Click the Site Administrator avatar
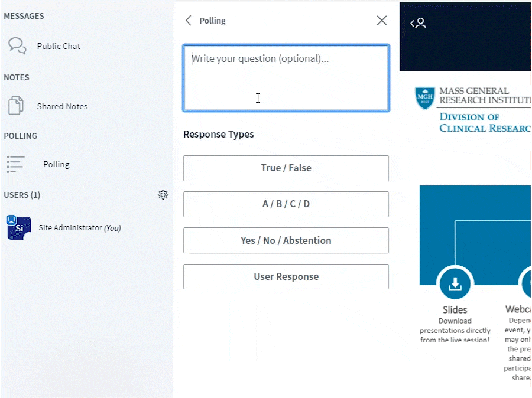 pos(19,228)
